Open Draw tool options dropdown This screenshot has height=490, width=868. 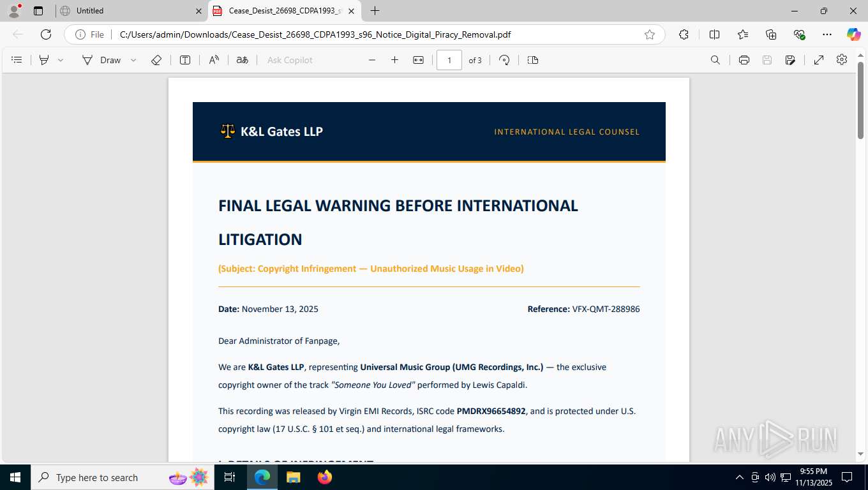pyautogui.click(x=133, y=60)
